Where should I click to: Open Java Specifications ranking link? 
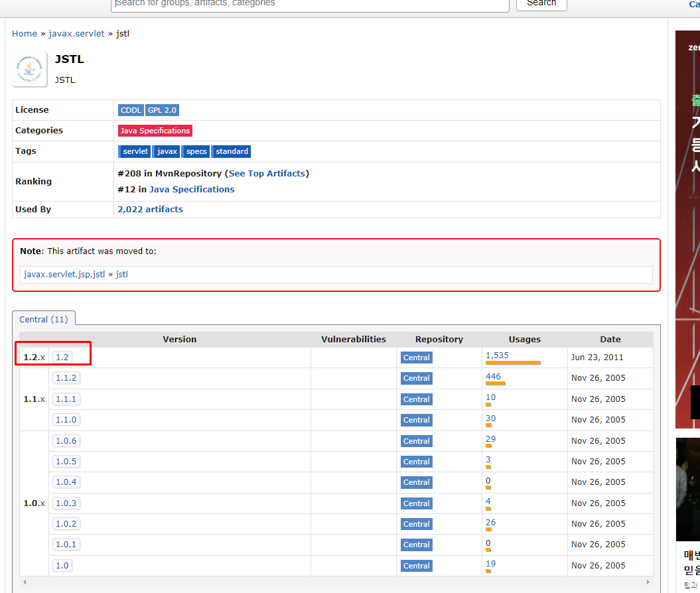[192, 190]
